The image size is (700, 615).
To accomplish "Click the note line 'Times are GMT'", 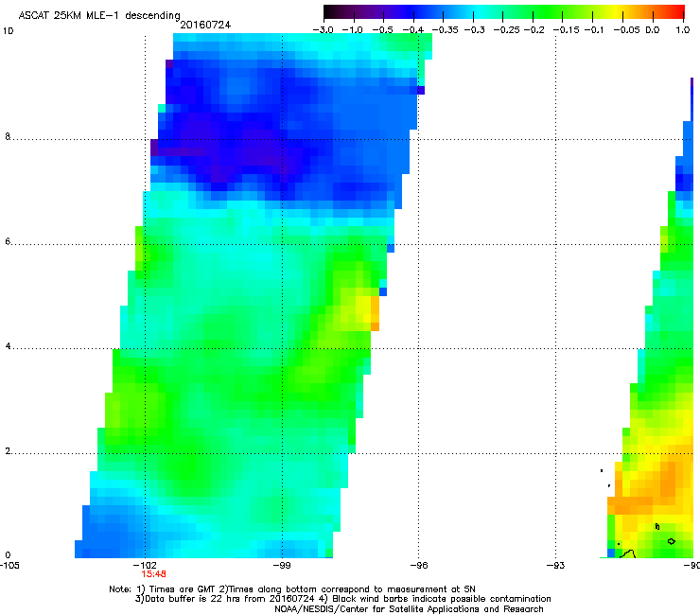I will 182,589.
